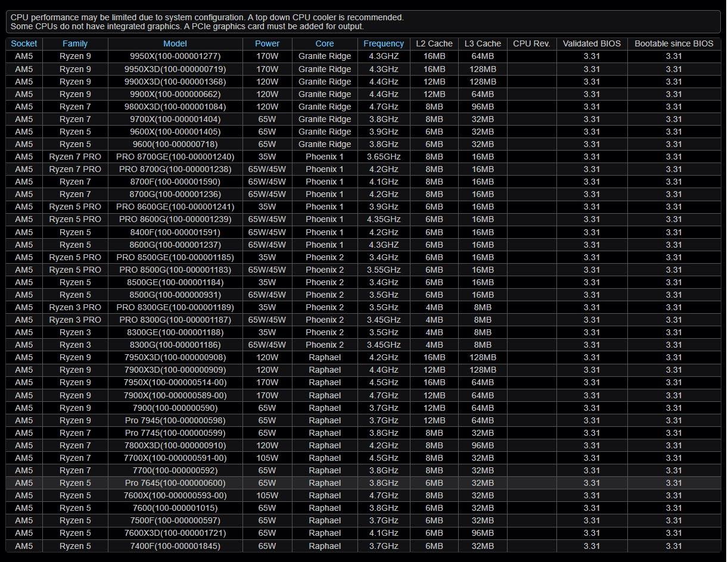Click the 7600X3D(100-000001721) model entry
Image resolution: width=728 pixels, height=562 pixels.
(x=175, y=533)
